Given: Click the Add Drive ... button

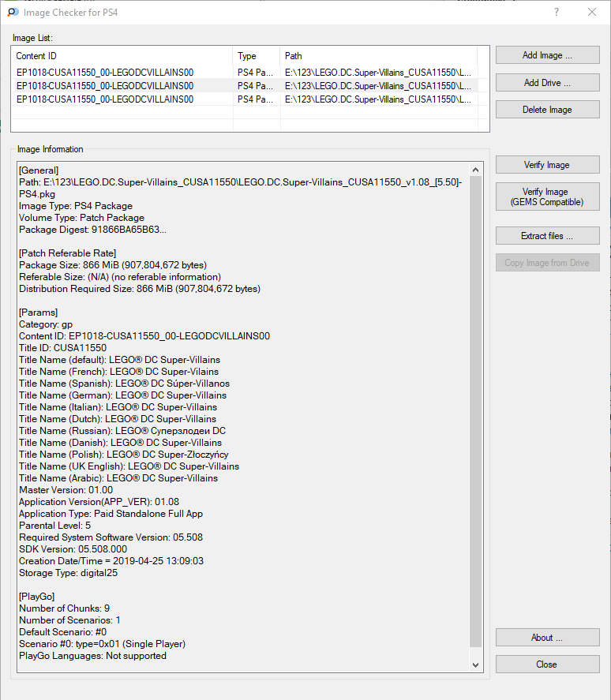Looking at the screenshot, I should pyautogui.click(x=547, y=83).
